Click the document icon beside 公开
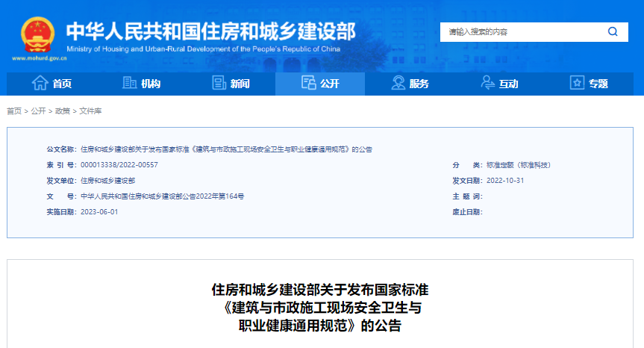The width and height of the screenshot is (644, 348). [308, 83]
